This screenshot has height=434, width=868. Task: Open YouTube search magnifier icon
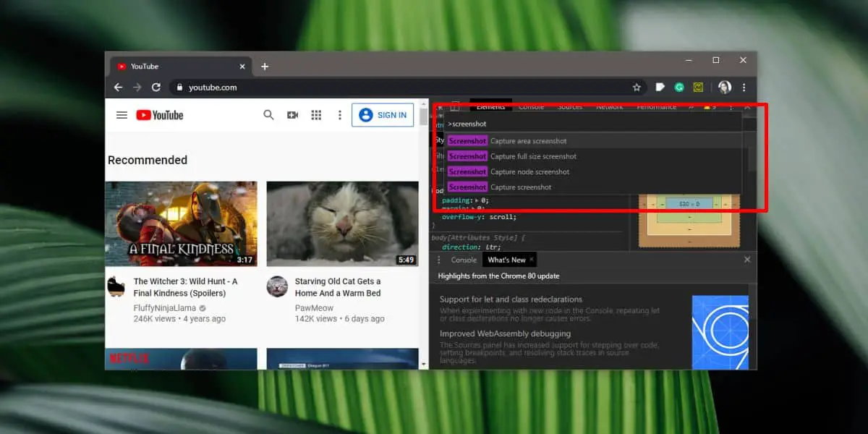point(268,115)
